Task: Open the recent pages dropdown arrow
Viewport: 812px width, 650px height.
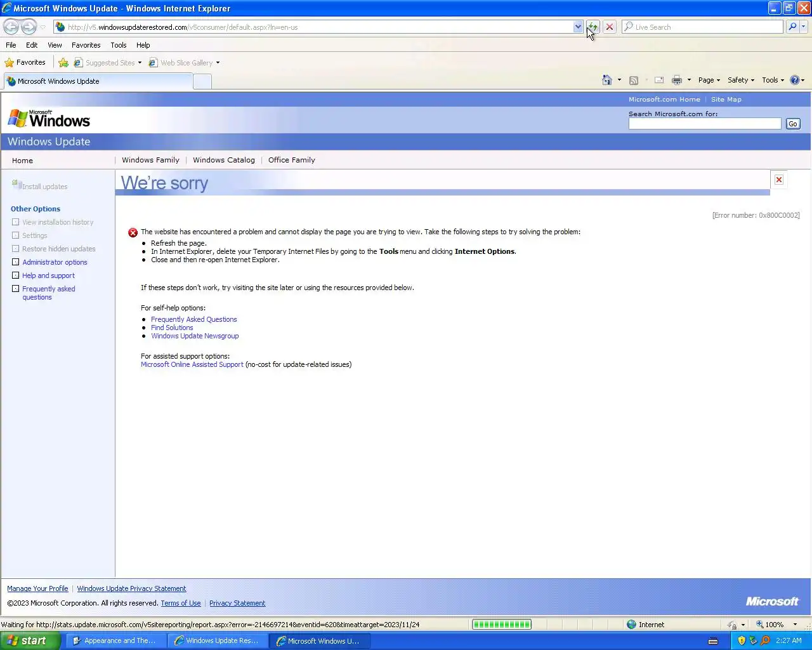Action: click(43, 27)
